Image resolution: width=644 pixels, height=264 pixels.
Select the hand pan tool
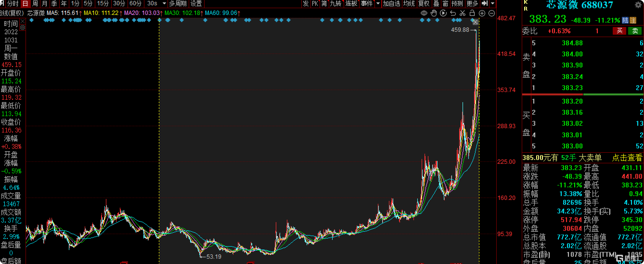click(x=434, y=13)
